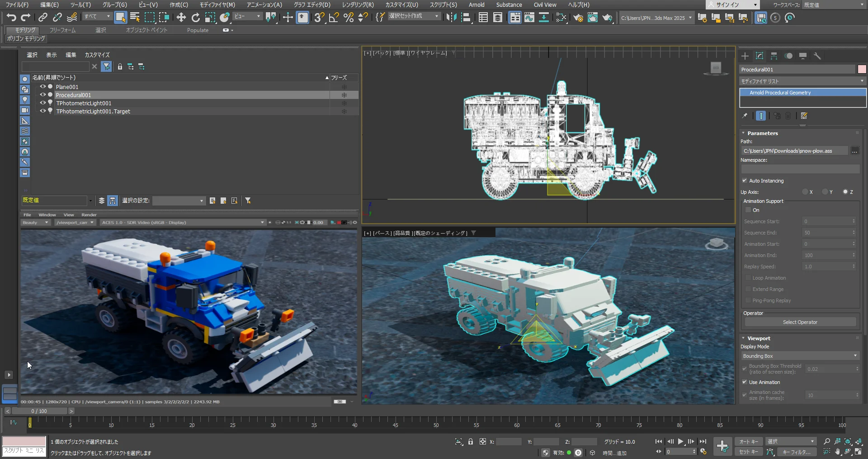Select the Y Up Axis radio button
Screen dimensions: 868x459
[825, 192]
